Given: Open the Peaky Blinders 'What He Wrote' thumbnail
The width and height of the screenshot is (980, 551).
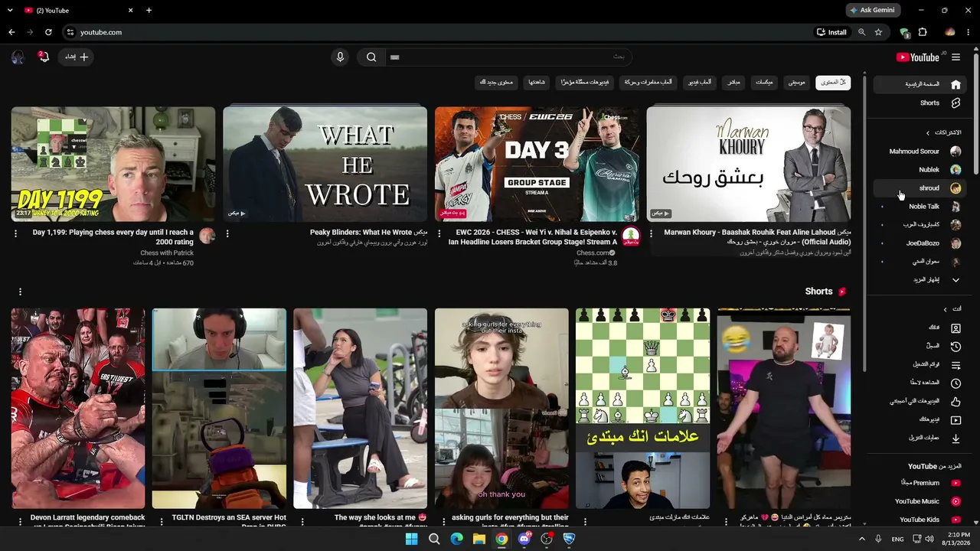Looking at the screenshot, I should pyautogui.click(x=325, y=164).
